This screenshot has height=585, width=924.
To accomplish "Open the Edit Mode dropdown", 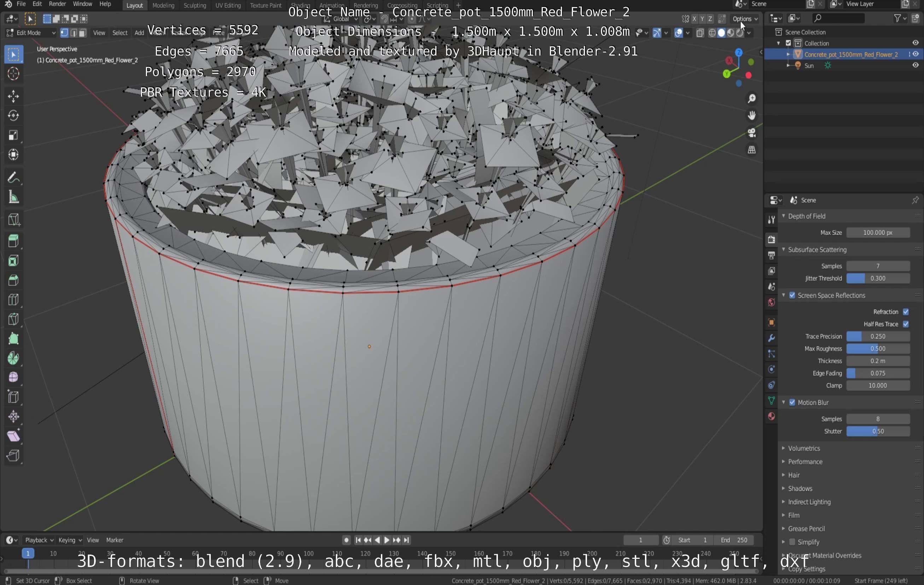I will point(31,33).
